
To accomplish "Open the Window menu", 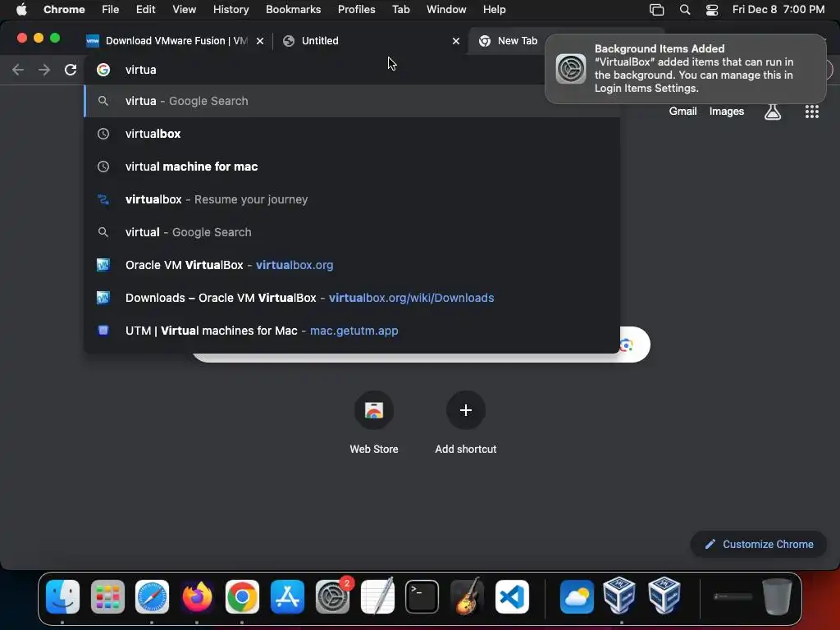I will 446,10.
